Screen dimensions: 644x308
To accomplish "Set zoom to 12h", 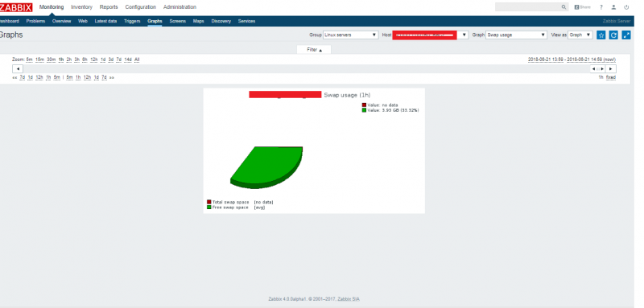I will pyautogui.click(x=94, y=60).
